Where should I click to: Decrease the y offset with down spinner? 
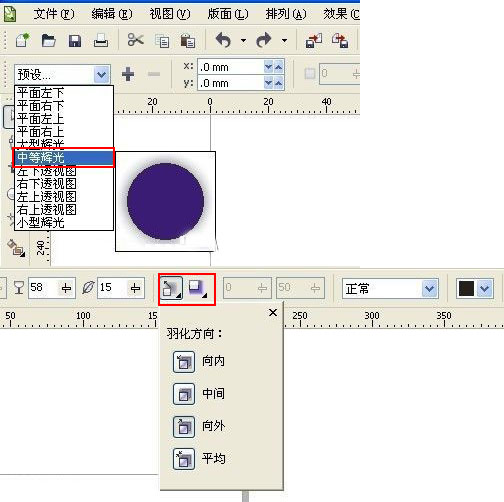[268, 83]
